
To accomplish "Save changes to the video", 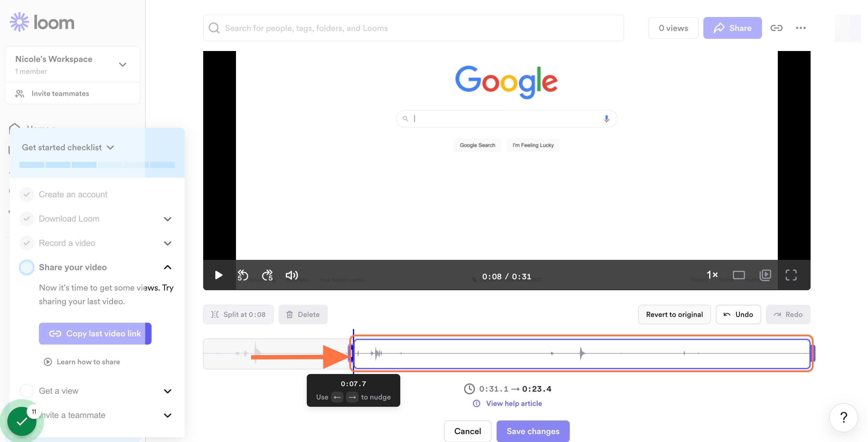I will coord(533,431).
